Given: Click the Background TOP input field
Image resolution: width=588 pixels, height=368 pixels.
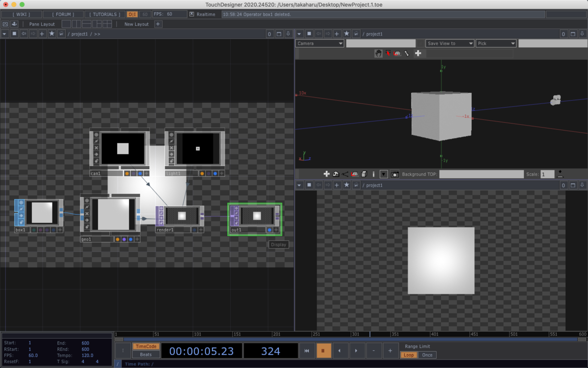Looking at the screenshot, I should click(x=481, y=174).
